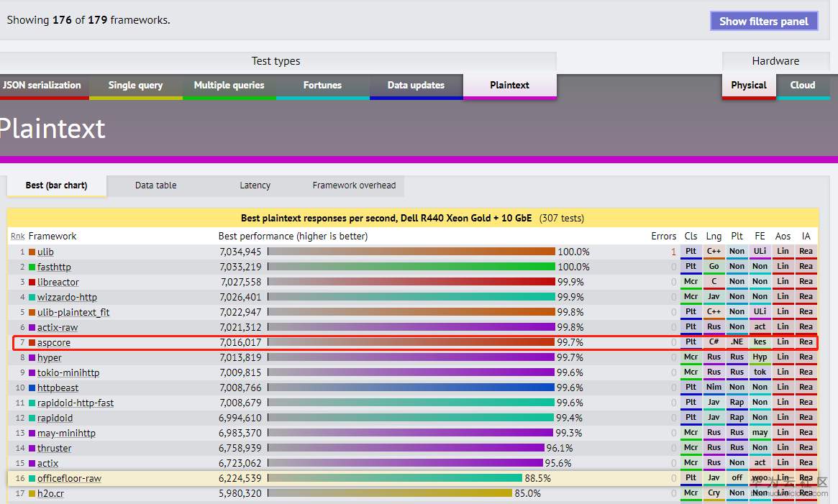Open the actix-raw framework link
This screenshot has width=838, height=504.
(x=58, y=328)
